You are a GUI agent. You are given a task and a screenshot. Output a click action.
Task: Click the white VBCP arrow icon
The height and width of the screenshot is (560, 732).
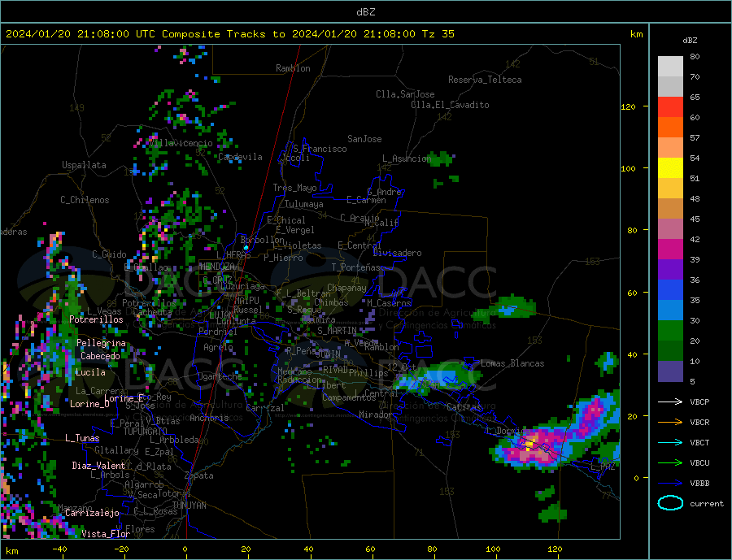pyautogui.click(x=670, y=402)
